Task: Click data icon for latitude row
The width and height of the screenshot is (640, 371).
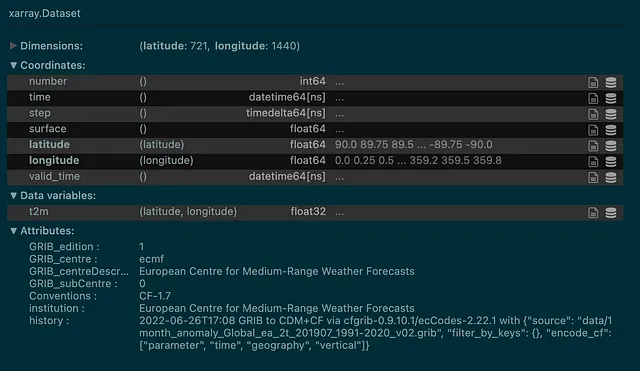Action: [611, 146]
